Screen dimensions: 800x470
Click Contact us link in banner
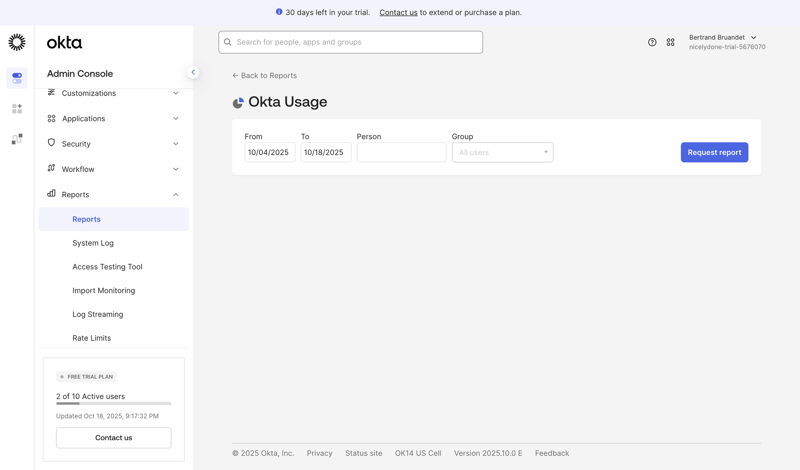[x=398, y=12]
